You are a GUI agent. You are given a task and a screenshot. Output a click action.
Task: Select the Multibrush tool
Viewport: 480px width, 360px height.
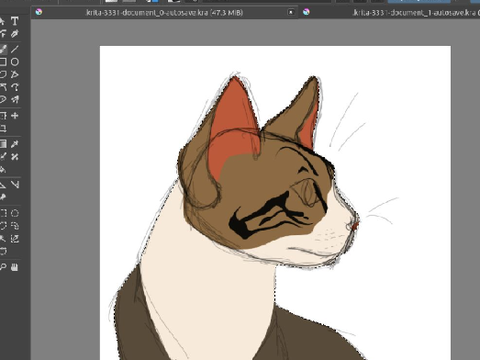click(15, 99)
